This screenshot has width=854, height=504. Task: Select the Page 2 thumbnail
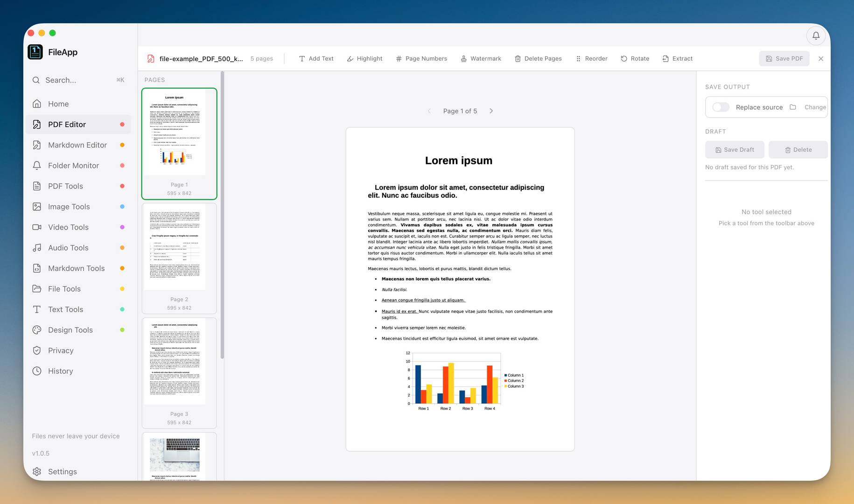179,259
